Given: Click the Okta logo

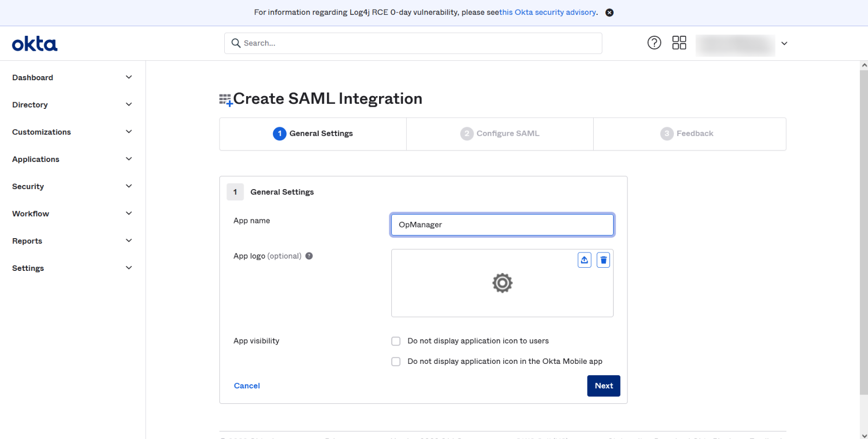Looking at the screenshot, I should point(35,44).
